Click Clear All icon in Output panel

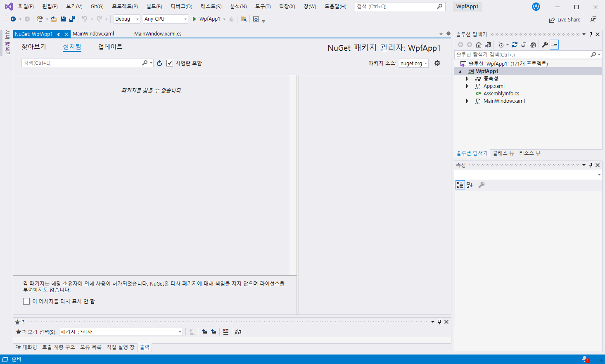coord(225,332)
